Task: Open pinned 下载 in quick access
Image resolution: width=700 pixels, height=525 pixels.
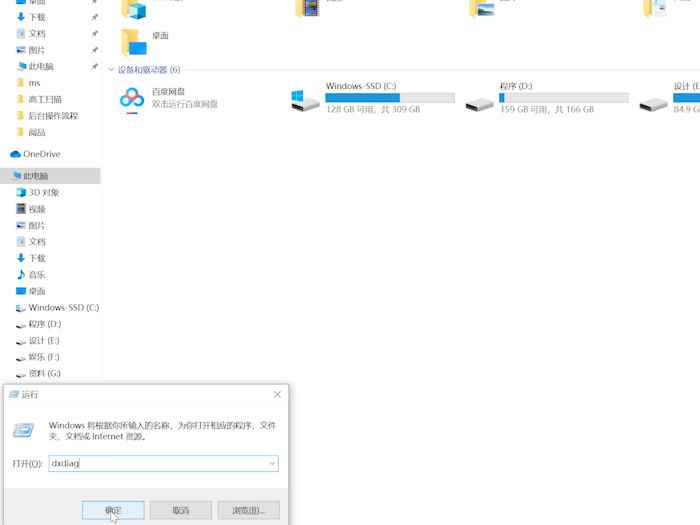Action: point(36,17)
